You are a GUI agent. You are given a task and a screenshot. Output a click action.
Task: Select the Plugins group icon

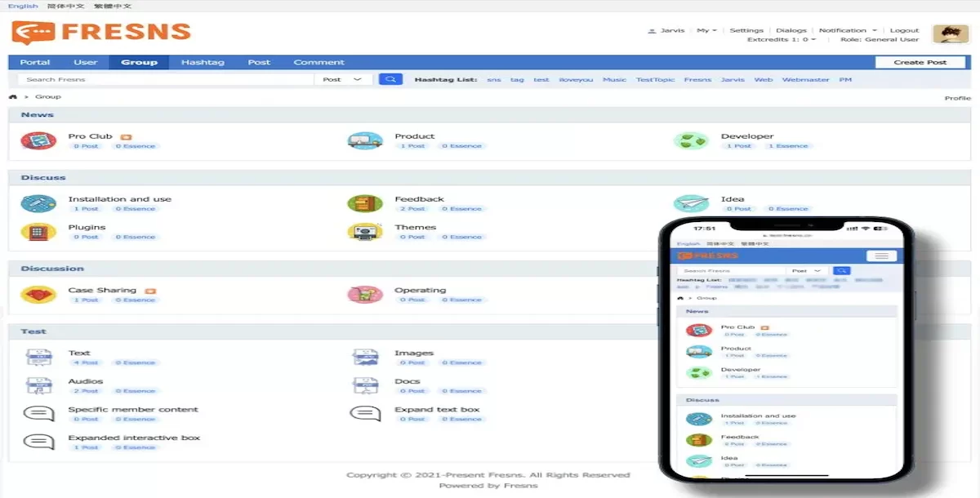(38, 232)
